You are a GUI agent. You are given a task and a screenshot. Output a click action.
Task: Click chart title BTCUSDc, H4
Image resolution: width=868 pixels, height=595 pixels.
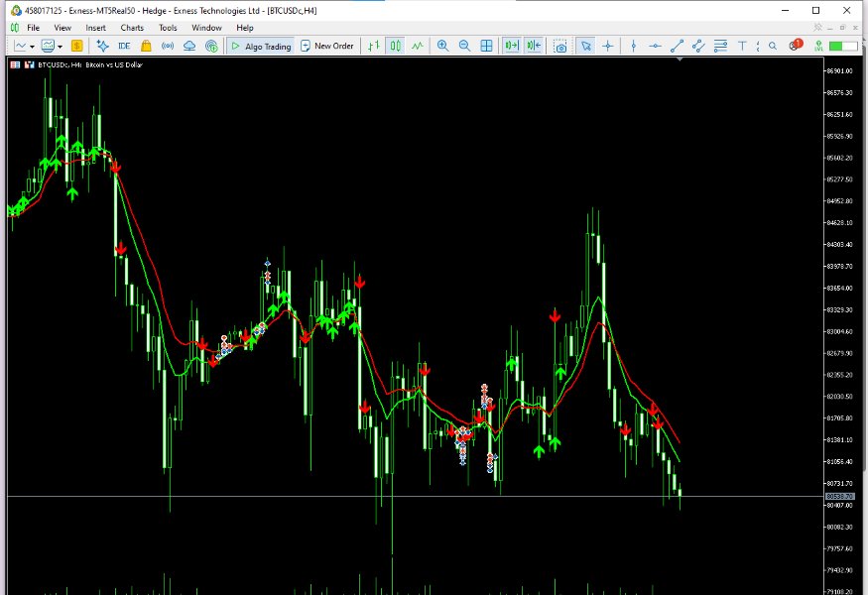coord(60,64)
